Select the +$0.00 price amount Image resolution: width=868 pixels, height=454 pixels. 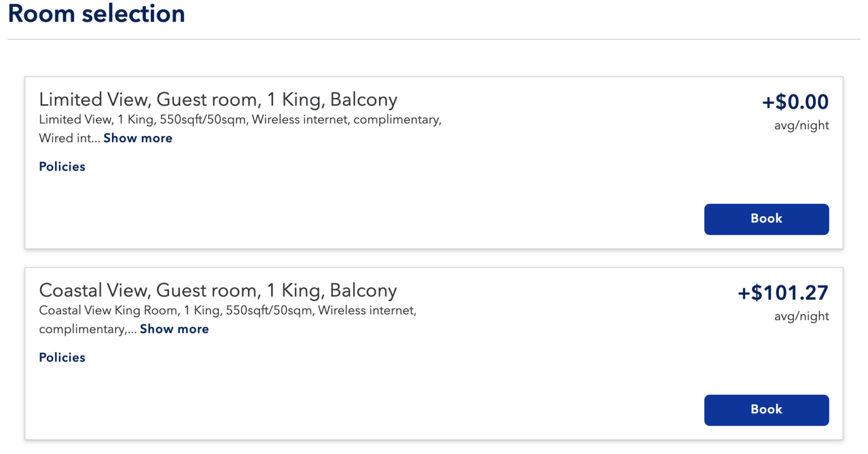click(795, 102)
